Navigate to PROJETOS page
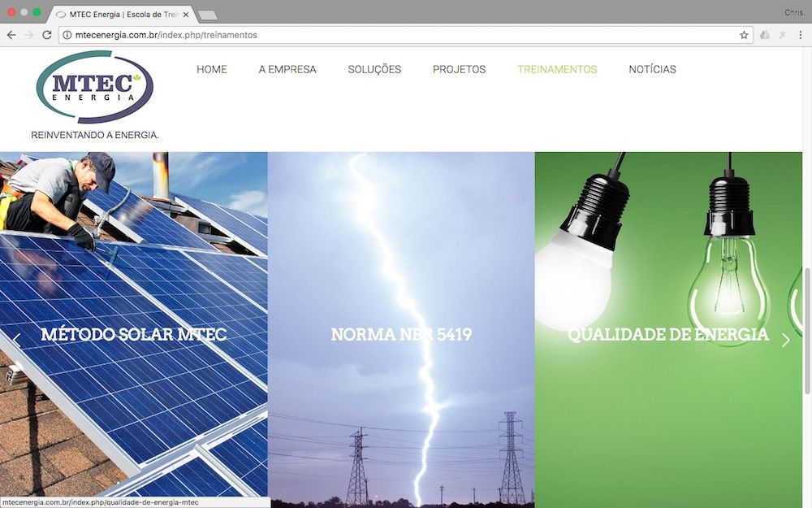 point(459,69)
